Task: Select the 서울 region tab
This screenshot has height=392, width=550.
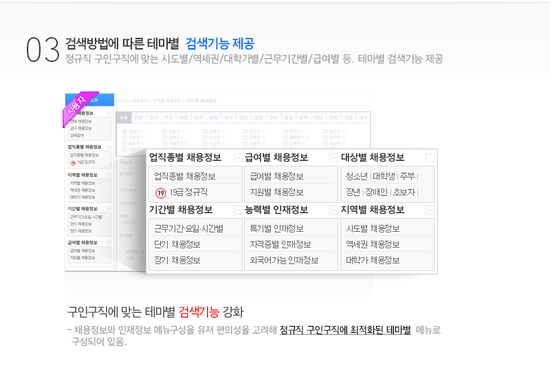Action: 124,118
